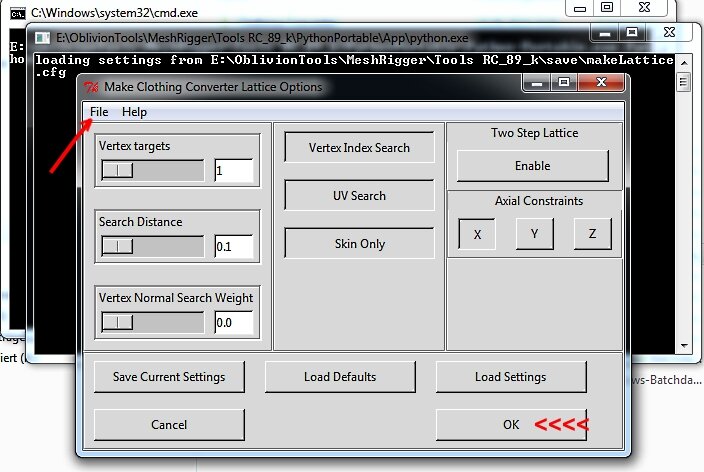The width and height of the screenshot is (704, 472).
Task: Open the Help menu
Action: click(134, 112)
